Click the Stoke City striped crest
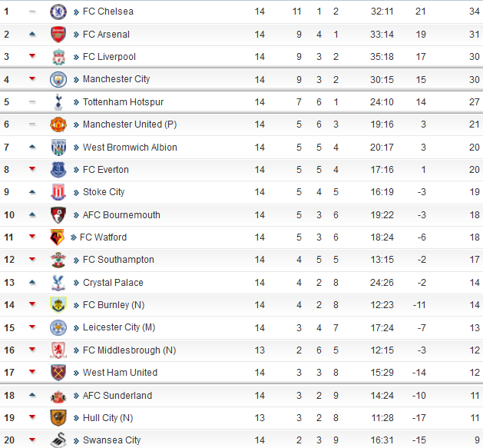This screenshot has width=483, height=448. pyautogui.click(x=58, y=192)
